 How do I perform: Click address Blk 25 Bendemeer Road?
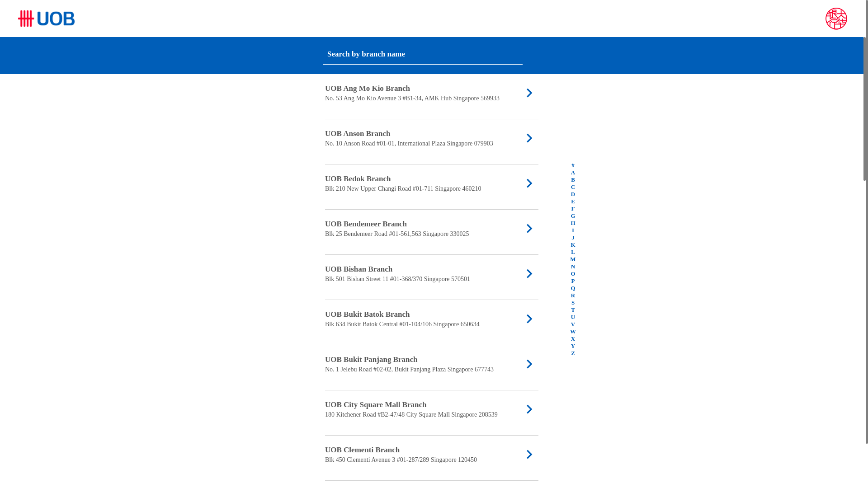click(x=397, y=234)
